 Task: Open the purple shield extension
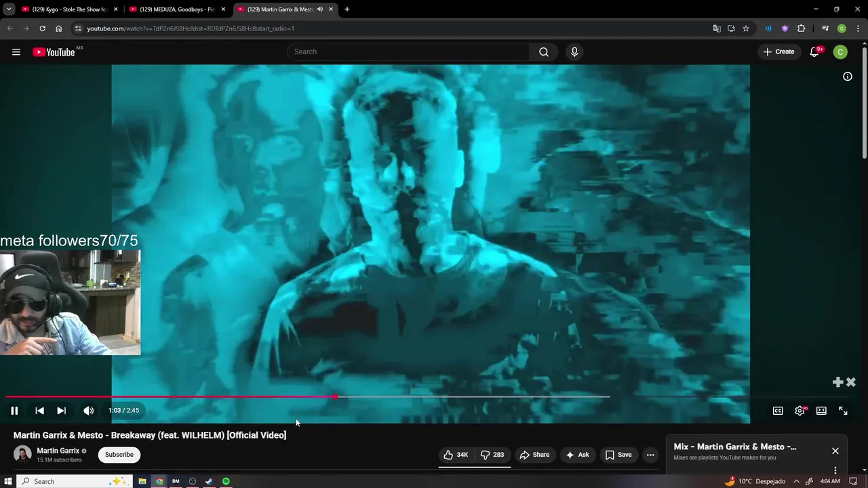tap(785, 28)
